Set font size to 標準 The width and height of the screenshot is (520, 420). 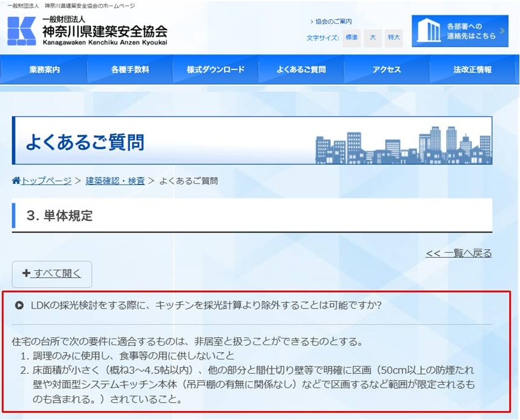tap(352, 37)
